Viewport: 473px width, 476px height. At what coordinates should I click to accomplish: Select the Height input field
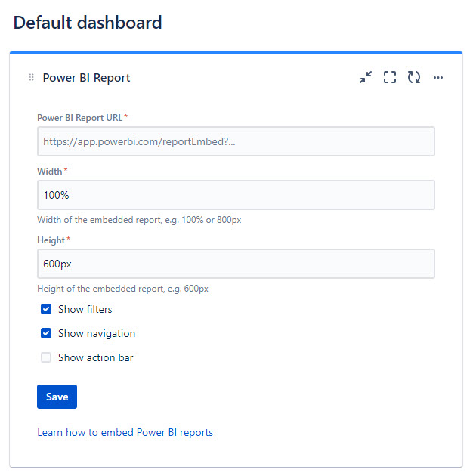click(235, 264)
